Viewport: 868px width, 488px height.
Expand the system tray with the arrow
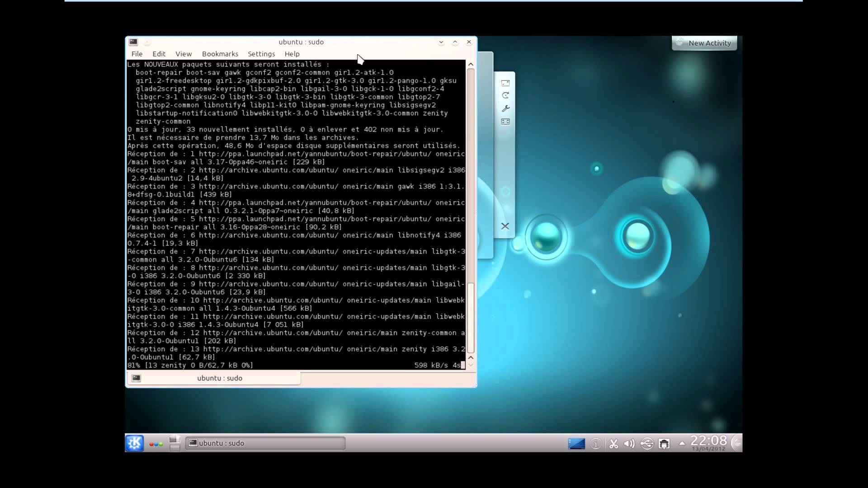[682, 444]
